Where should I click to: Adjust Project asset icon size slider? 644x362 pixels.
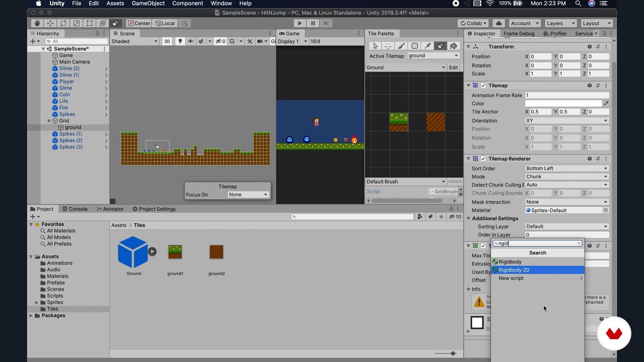point(453,353)
